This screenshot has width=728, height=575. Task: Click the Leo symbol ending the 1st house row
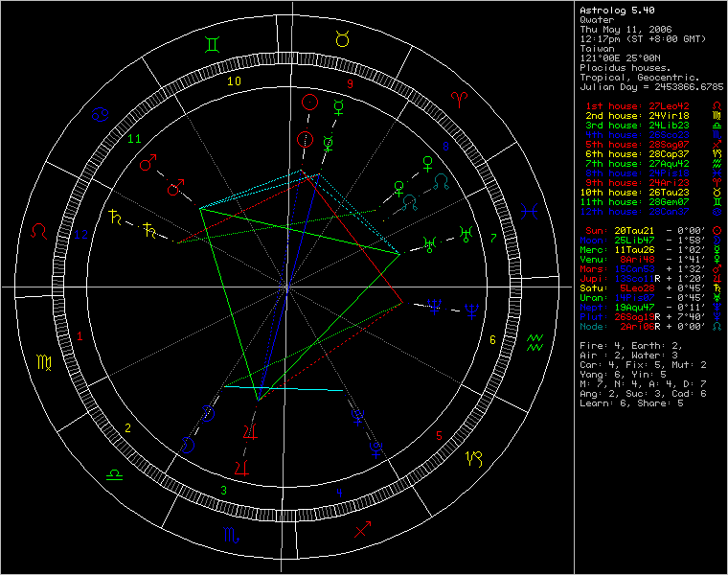pos(717,106)
